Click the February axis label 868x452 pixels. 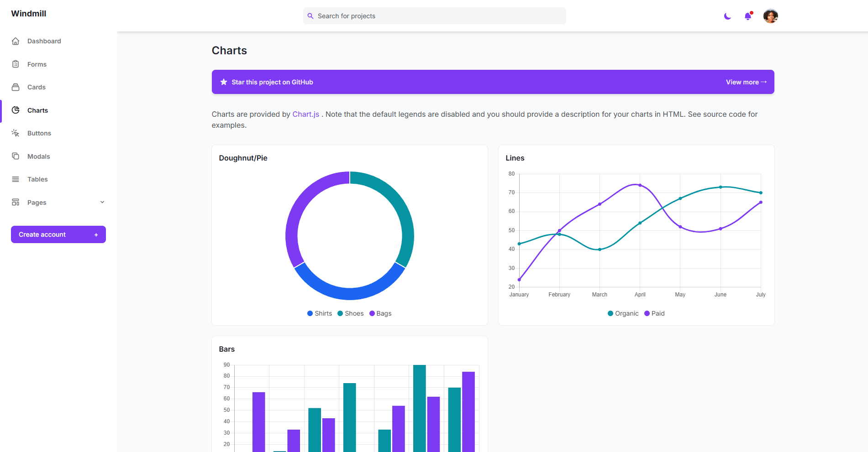(x=559, y=295)
